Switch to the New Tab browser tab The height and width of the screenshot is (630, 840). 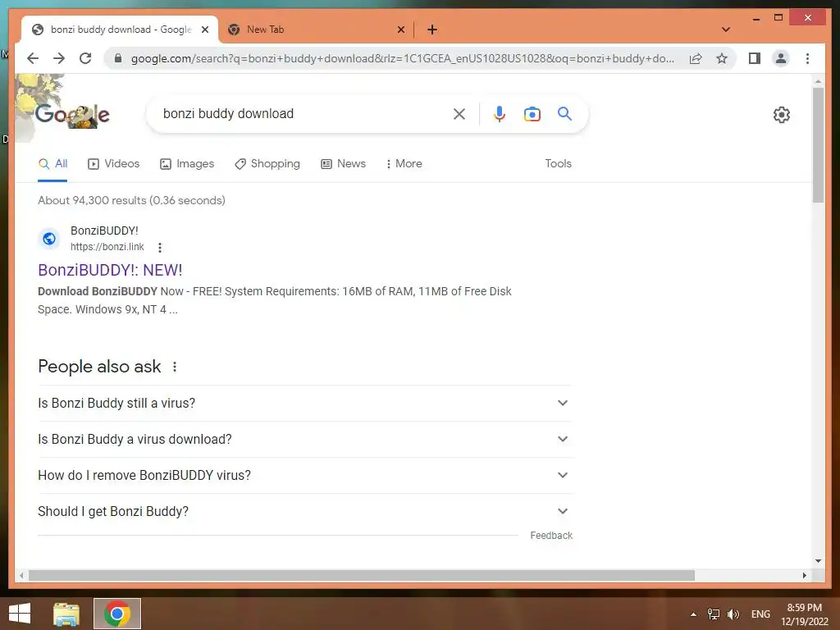pyautogui.click(x=316, y=30)
